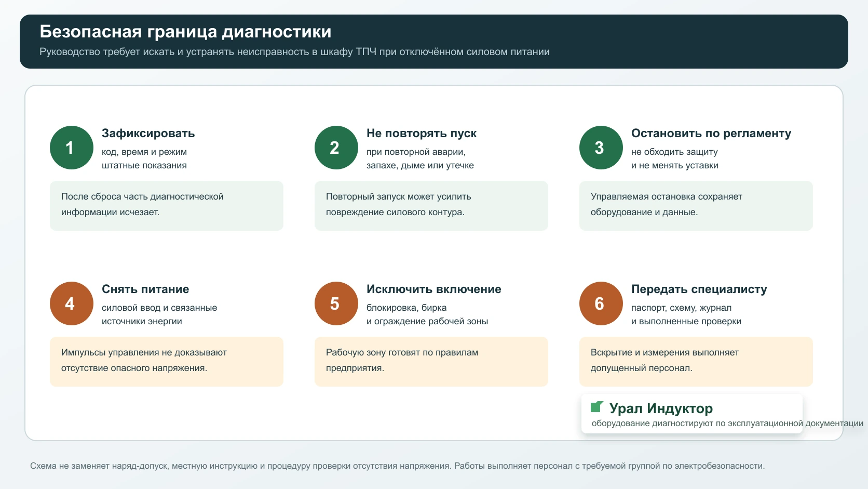The width and height of the screenshot is (868, 489).
Task: Click the text «источники энергии»
Action: pyautogui.click(x=142, y=321)
